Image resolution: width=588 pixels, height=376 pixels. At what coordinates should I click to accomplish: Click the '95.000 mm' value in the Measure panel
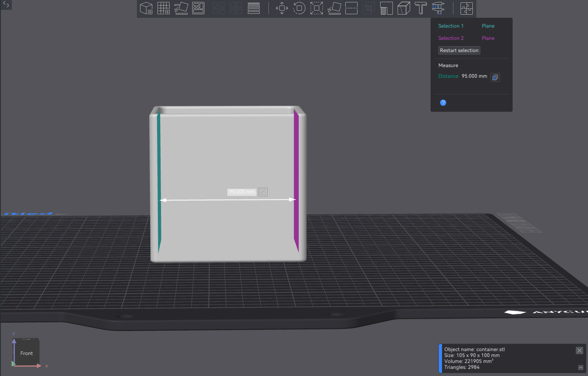coord(474,76)
